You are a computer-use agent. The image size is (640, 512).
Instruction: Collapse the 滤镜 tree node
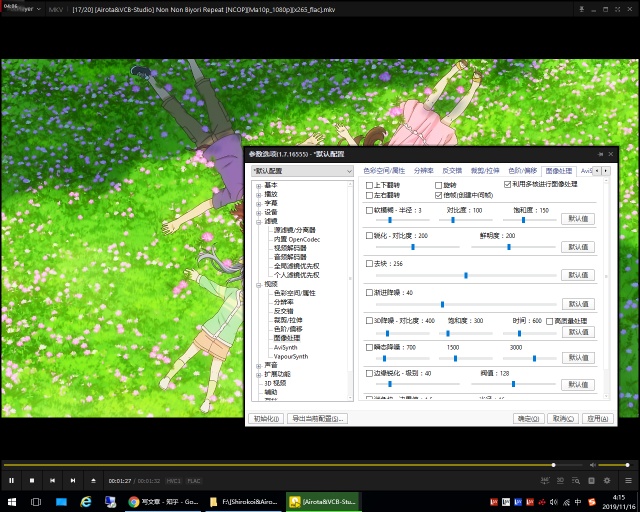pos(258,222)
